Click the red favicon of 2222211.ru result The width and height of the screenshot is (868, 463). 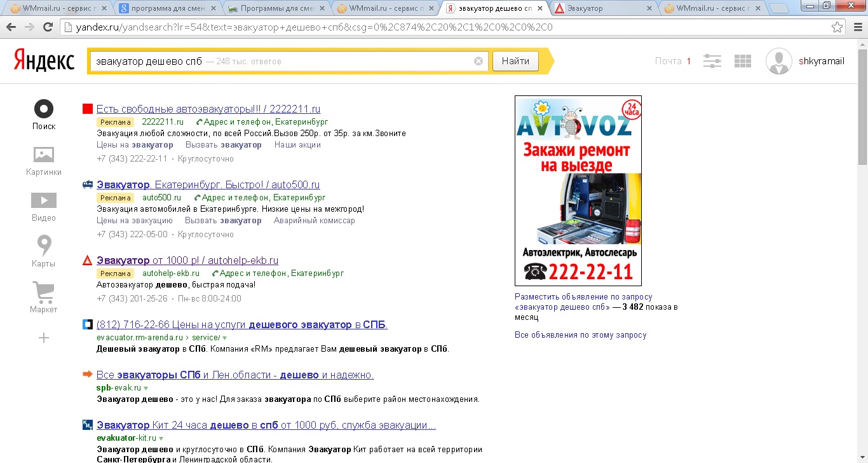[x=88, y=109]
